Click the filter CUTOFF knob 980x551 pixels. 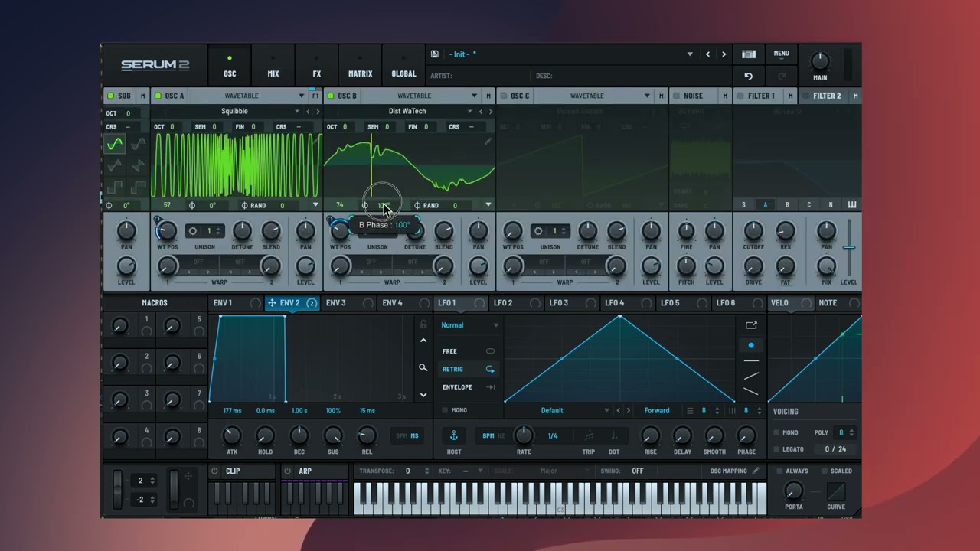pos(753,230)
